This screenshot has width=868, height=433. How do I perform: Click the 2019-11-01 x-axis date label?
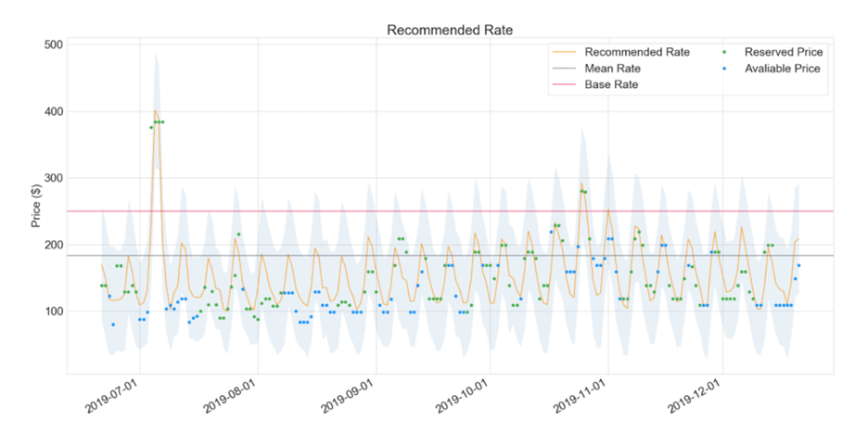click(581, 396)
